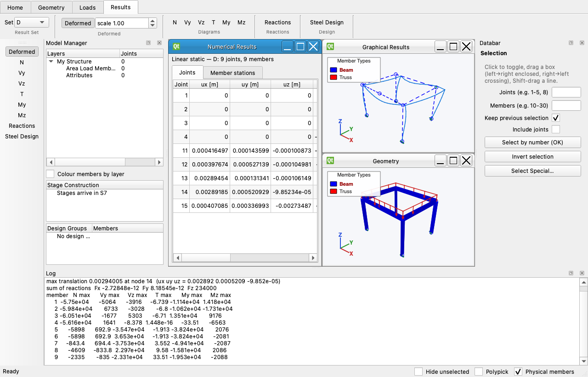Image resolution: width=588 pixels, height=377 pixels.
Task: Open the Result Set dropdown
Action: click(32, 22)
